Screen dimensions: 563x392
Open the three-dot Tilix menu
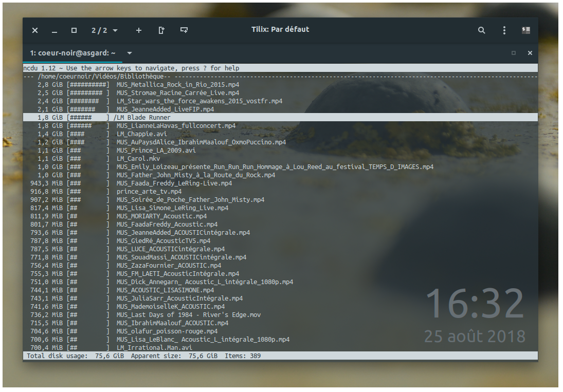click(504, 30)
